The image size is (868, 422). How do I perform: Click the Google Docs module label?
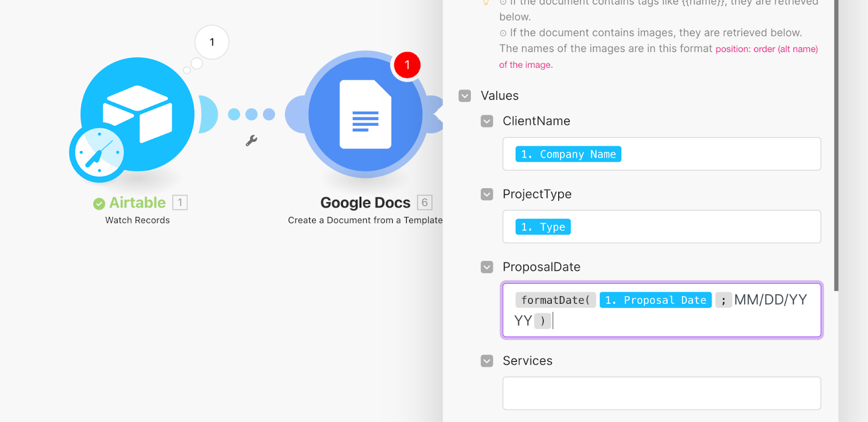[x=365, y=202]
